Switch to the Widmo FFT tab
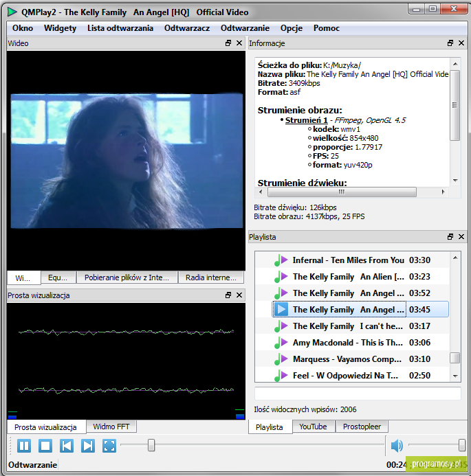The width and height of the screenshot is (471, 476). (x=111, y=427)
